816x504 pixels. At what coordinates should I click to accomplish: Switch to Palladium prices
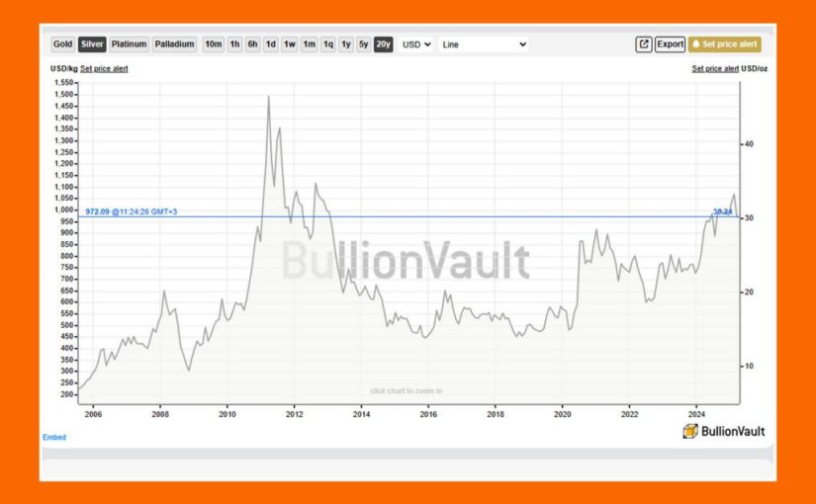click(174, 44)
